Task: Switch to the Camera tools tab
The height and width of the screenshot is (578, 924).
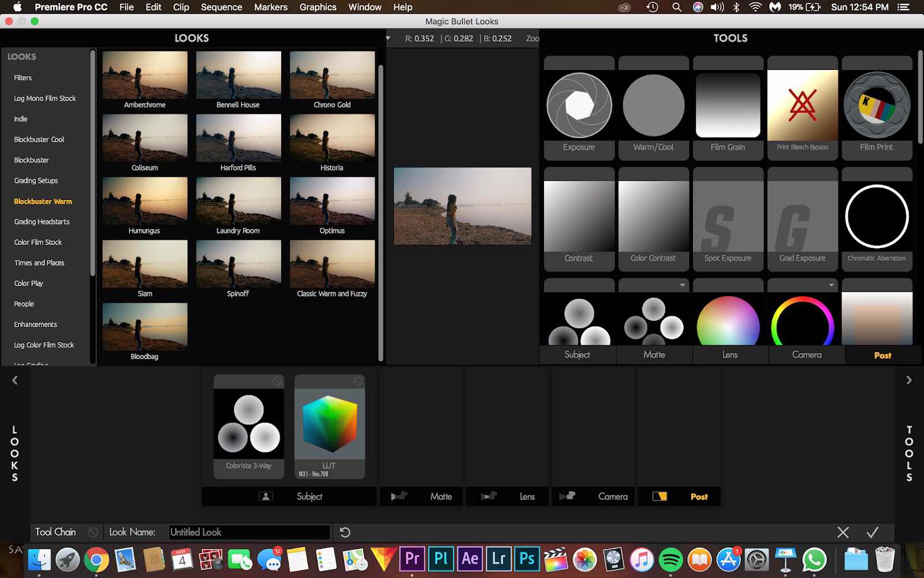Action: pos(807,355)
